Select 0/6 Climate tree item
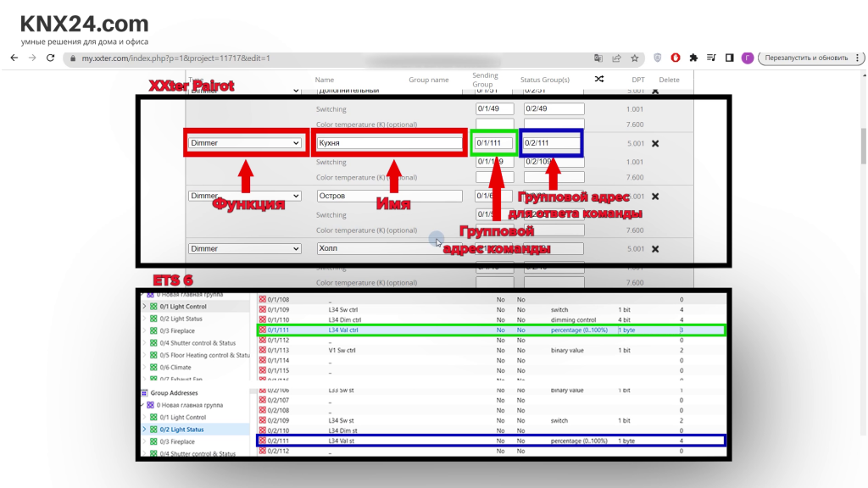Screen dimensions: 868x488 tap(175, 367)
